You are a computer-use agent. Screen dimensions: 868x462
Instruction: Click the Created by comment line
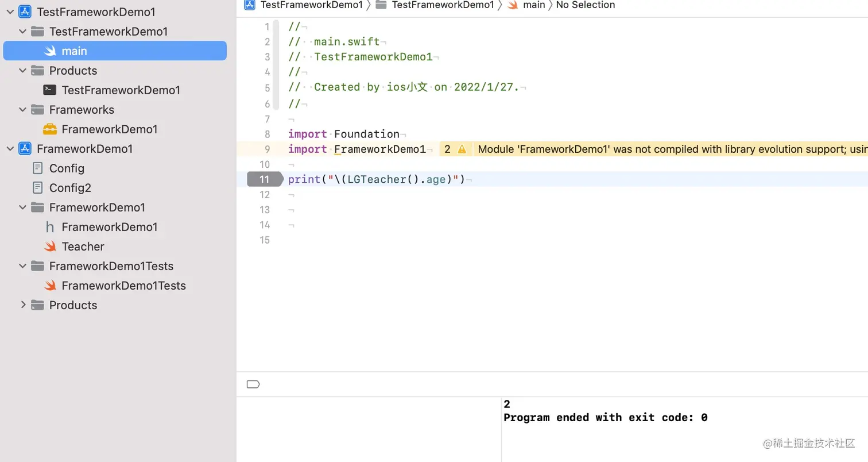(404, 87)
